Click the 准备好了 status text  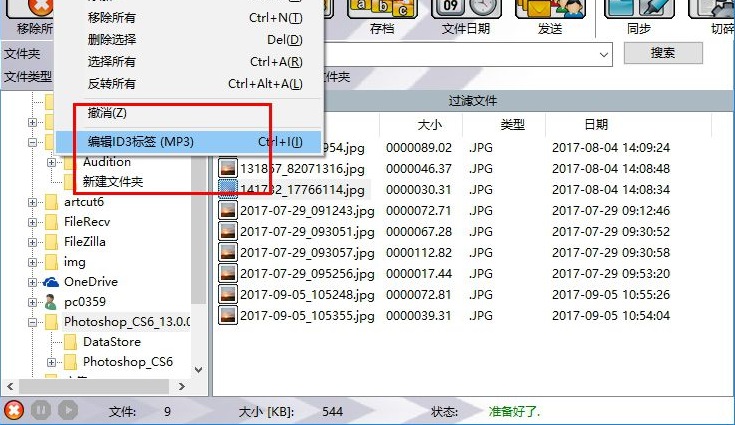(x=514, y=412)
